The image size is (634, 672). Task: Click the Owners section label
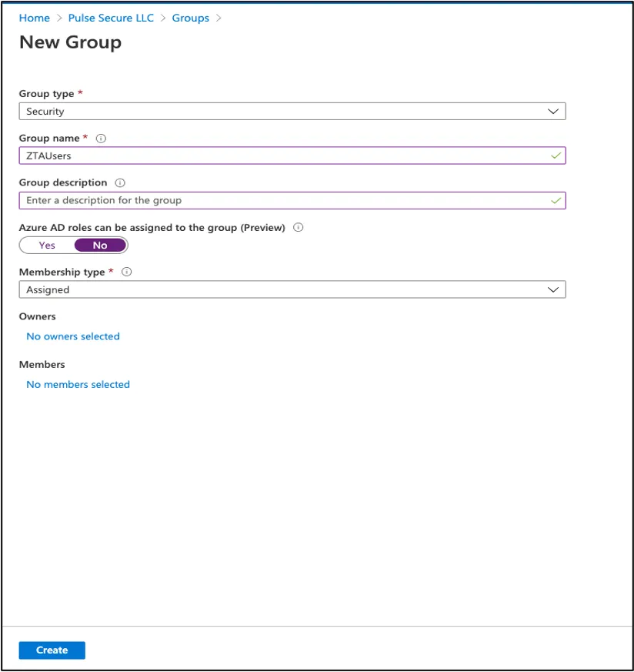(x=37, y=316)
